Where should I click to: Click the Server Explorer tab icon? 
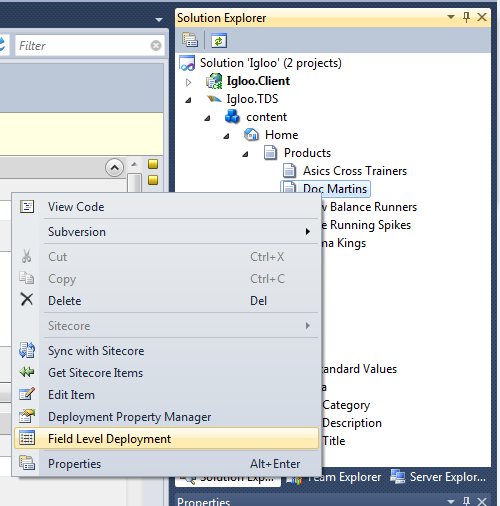pyautogui.click(x=398, y=477)
